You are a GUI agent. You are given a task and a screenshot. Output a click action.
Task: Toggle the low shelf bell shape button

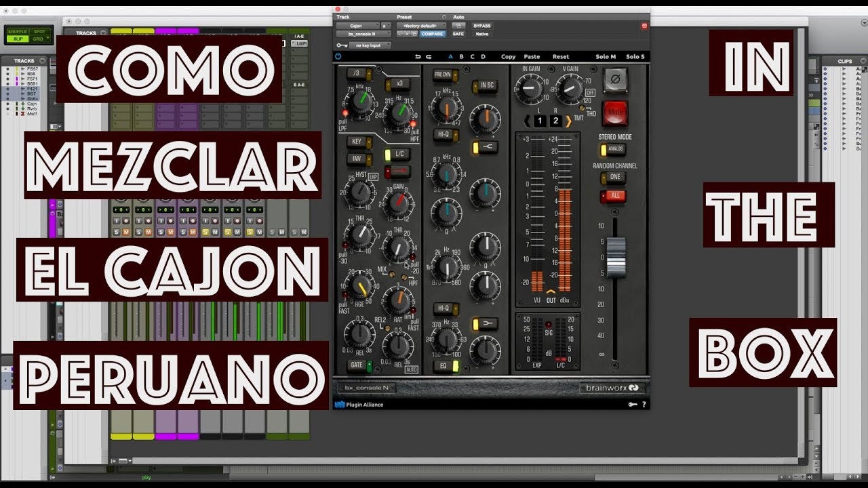click(485, 324)
